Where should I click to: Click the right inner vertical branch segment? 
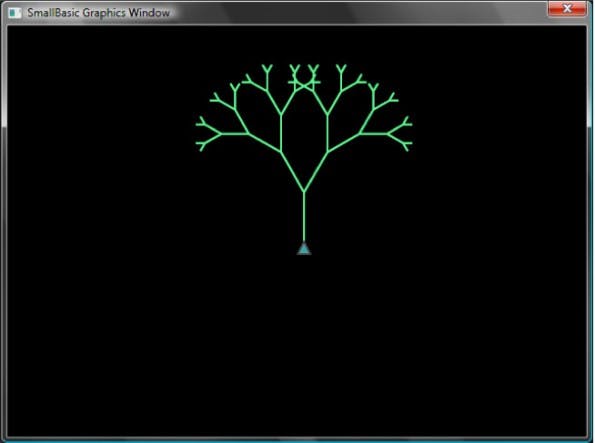point(327,133)
